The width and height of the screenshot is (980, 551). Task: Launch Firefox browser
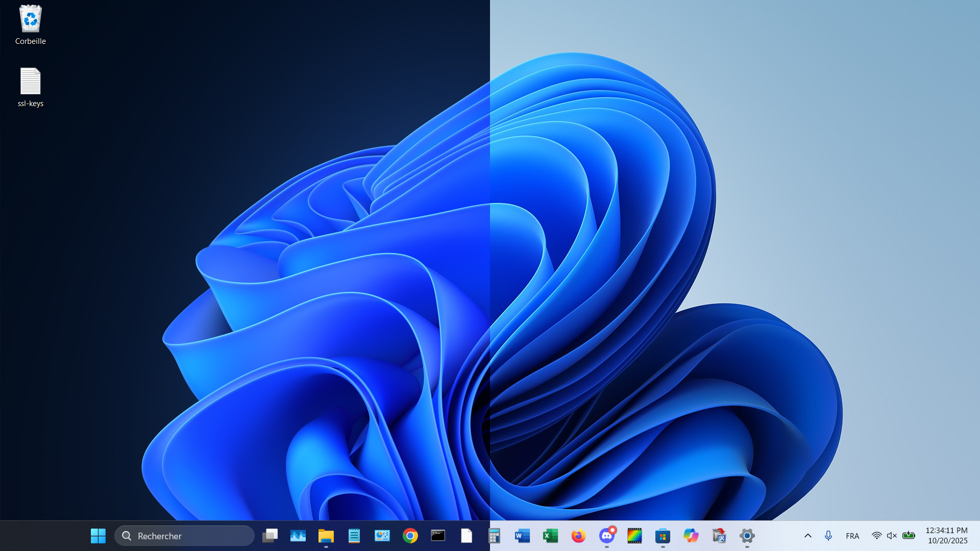tap(578, 536)
